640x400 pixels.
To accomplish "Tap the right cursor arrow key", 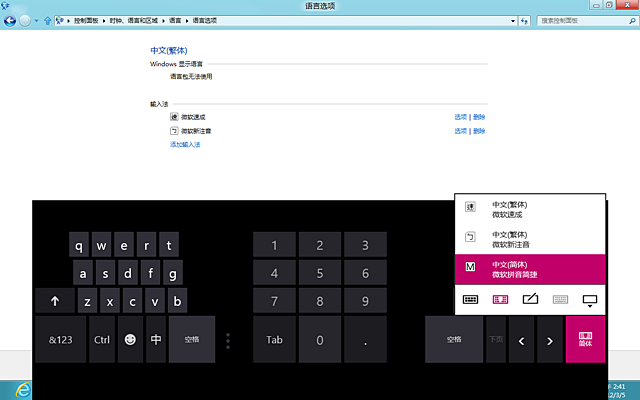I will [549, 339].
